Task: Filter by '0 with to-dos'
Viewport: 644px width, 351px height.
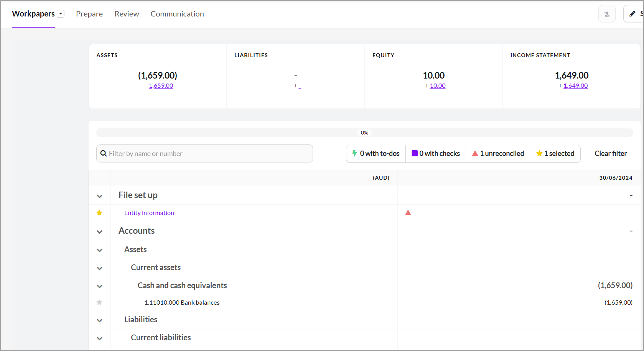Action: [x=376, y=154]
